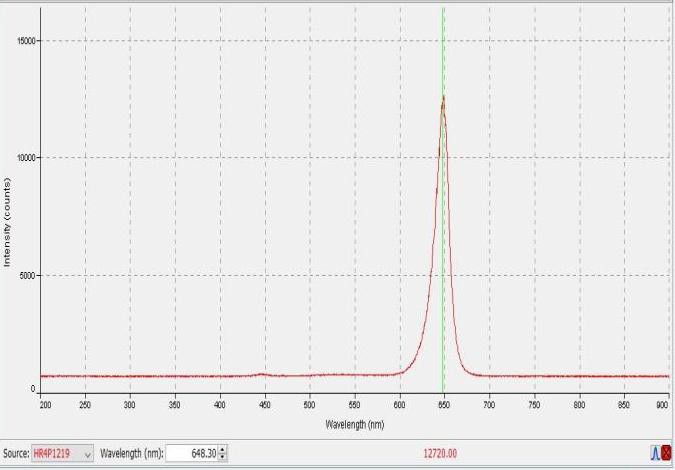Select the "Intensity (counts)" y-axis title

(8, 222)
